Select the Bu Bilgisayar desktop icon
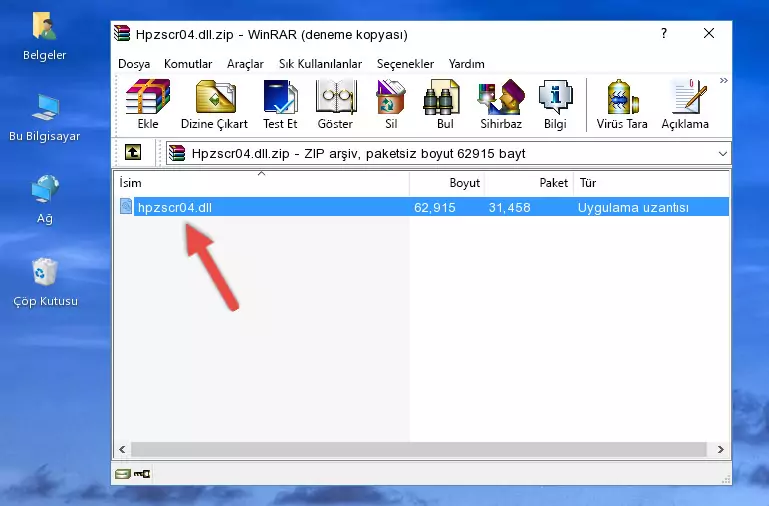Viewport: 769px width, 506px height. [44, 117]
